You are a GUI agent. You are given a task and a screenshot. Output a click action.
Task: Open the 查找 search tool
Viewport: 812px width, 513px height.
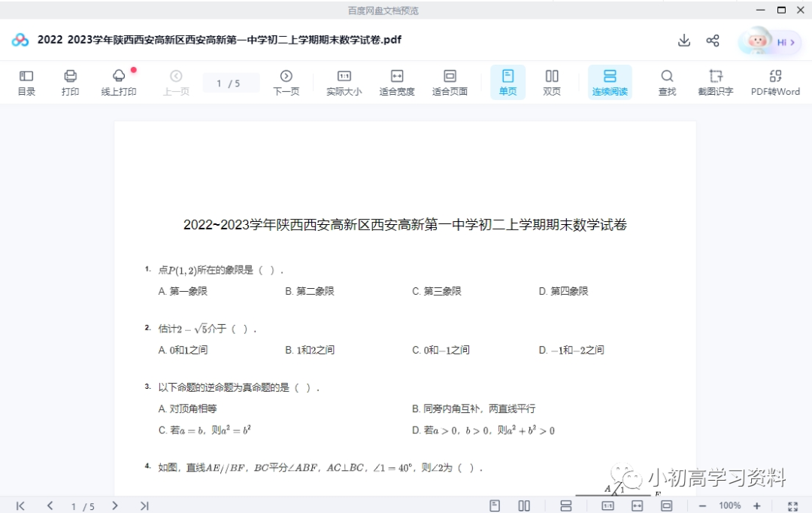(x=667, y=83)
